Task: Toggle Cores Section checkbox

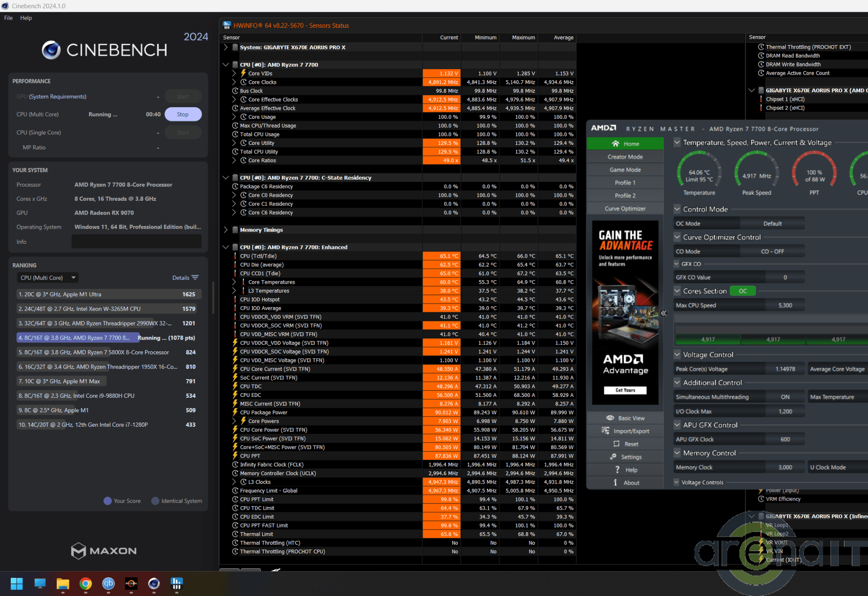Action: pyautogui.click(x=677, y=291)
